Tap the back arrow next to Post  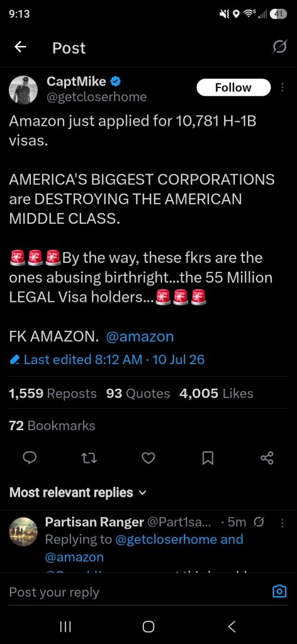coord(20,48)
